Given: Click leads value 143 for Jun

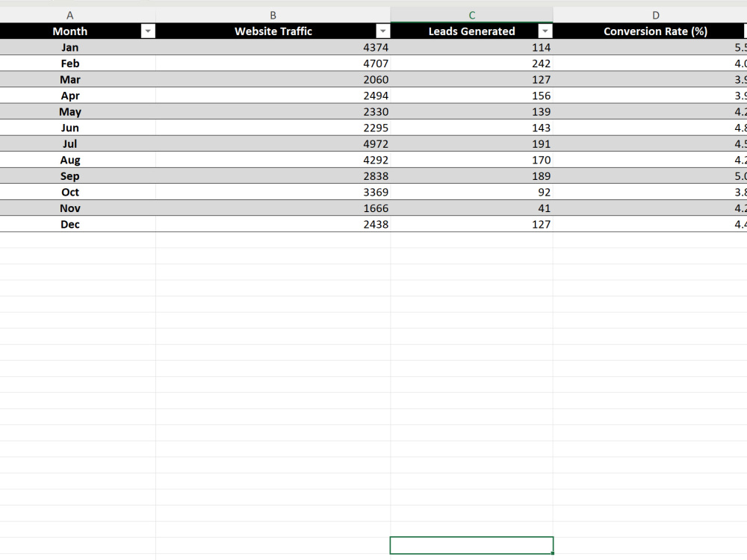Looking at the screenshot, I should [x=471, y=128].
